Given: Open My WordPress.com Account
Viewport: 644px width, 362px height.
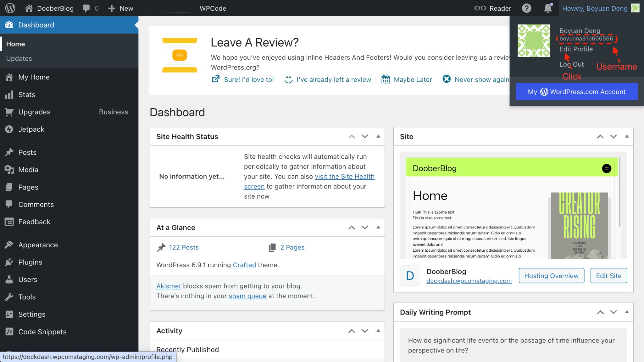Looking at the screenshot, I should [576, 91].
